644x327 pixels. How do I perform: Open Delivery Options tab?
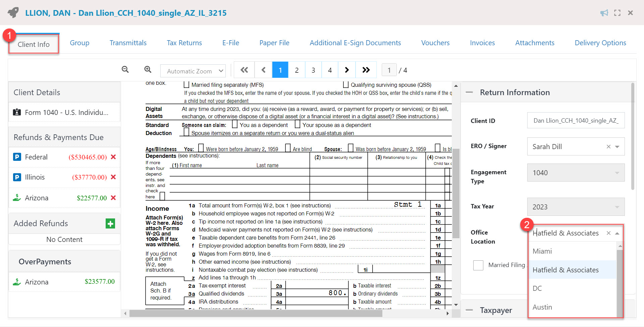click(600, 43)
